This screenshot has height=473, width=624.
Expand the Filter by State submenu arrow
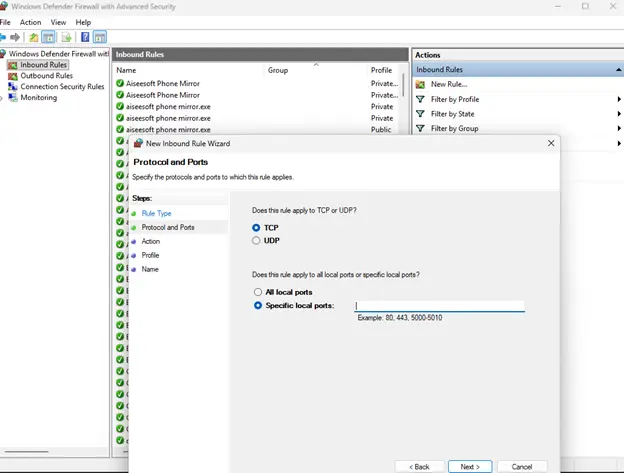[619, 114]
